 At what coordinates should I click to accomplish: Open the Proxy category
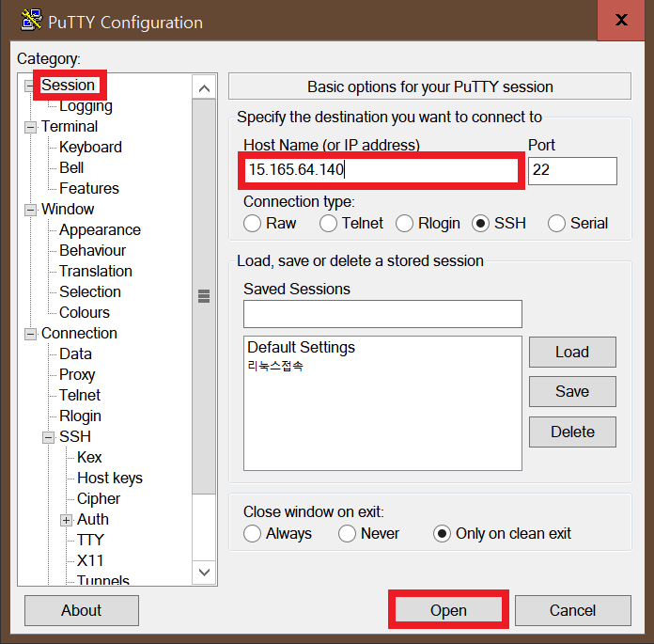click(x=77, y=374)
